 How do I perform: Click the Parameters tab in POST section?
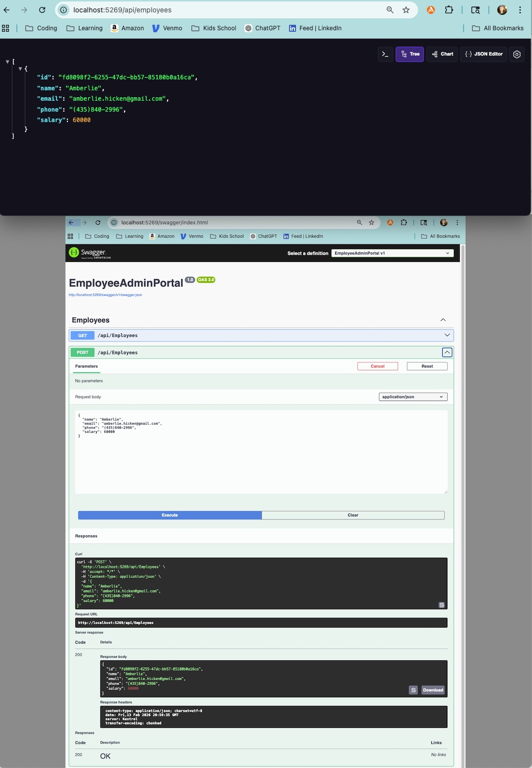[x=87, y=366]
